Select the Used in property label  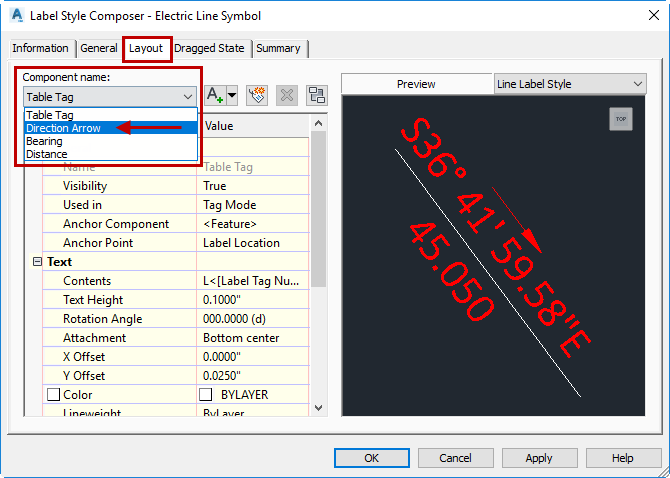pyautogui.click(x=82, y=205)
